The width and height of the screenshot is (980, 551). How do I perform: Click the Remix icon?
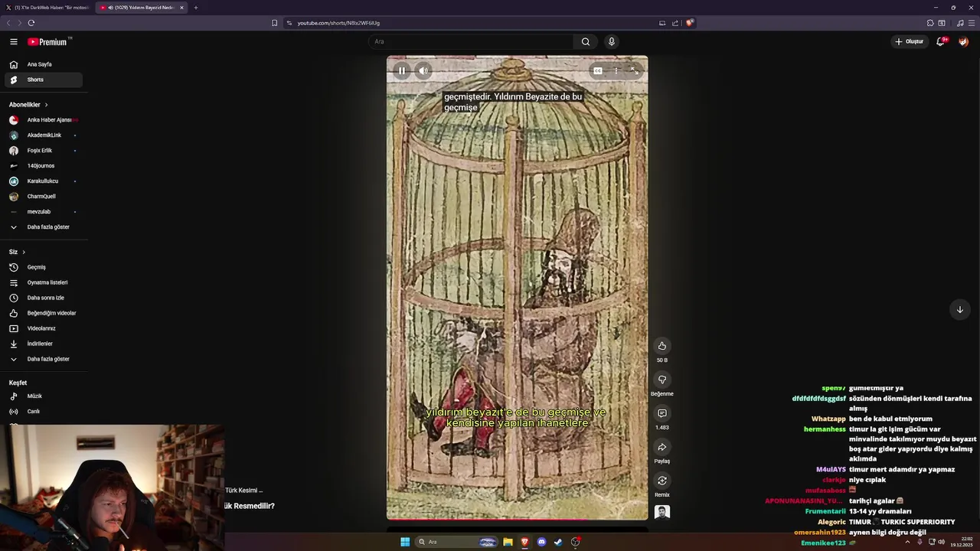662,481
